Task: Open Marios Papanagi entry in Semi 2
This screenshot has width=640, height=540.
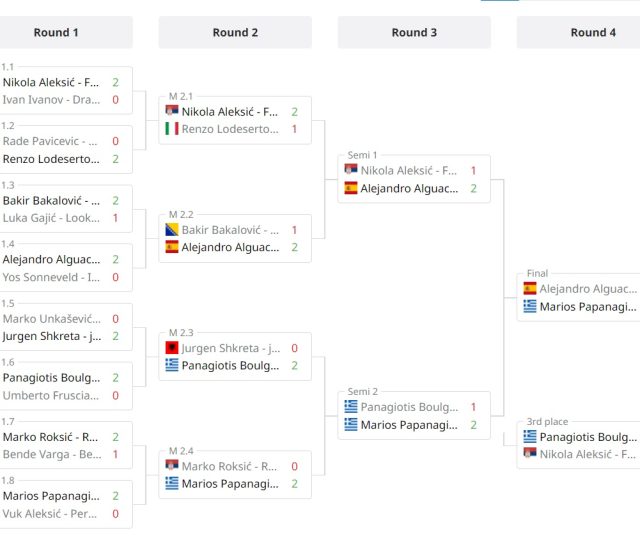Action: [x=409, y=424]
